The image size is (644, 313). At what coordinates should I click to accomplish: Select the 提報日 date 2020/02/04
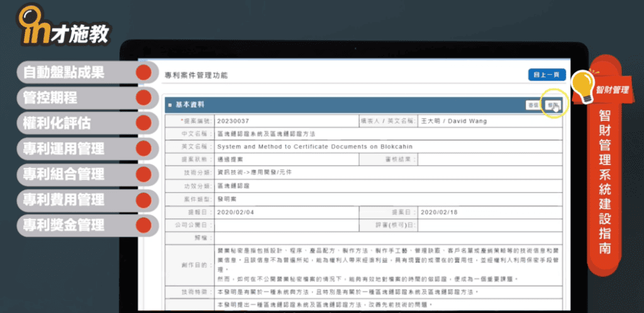(284, 212)
